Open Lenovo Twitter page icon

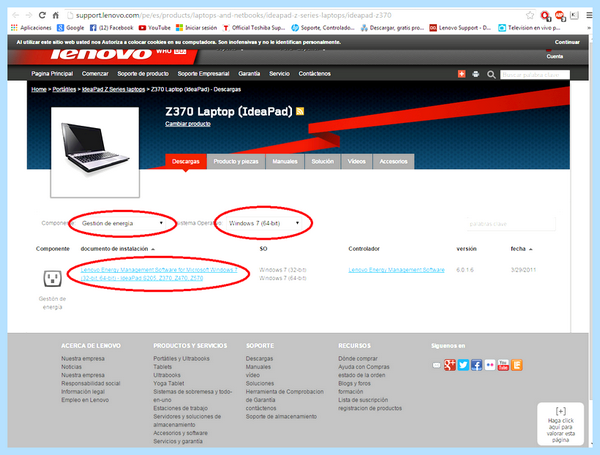(463, 365)
